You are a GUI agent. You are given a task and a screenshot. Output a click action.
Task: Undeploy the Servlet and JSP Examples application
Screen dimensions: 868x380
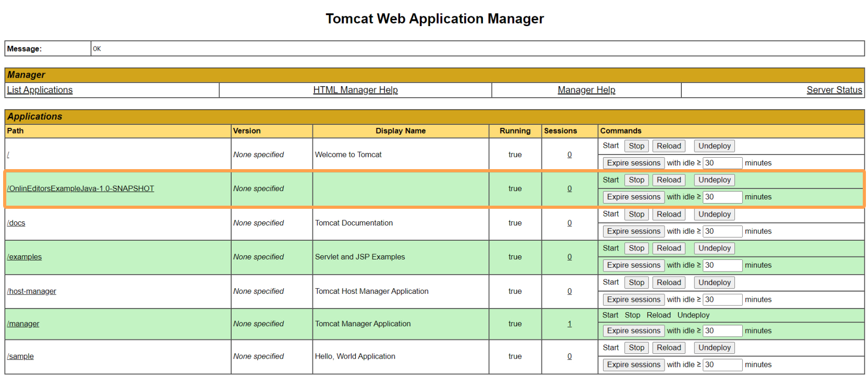pyautogui.click(x=715, y=248)
